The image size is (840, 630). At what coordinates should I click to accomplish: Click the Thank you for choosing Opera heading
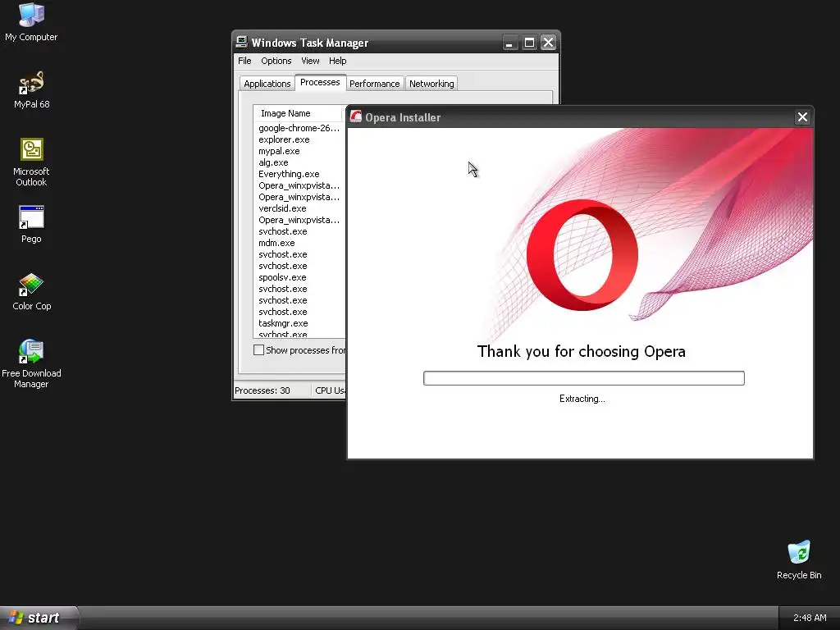click(x=582, y=351)
